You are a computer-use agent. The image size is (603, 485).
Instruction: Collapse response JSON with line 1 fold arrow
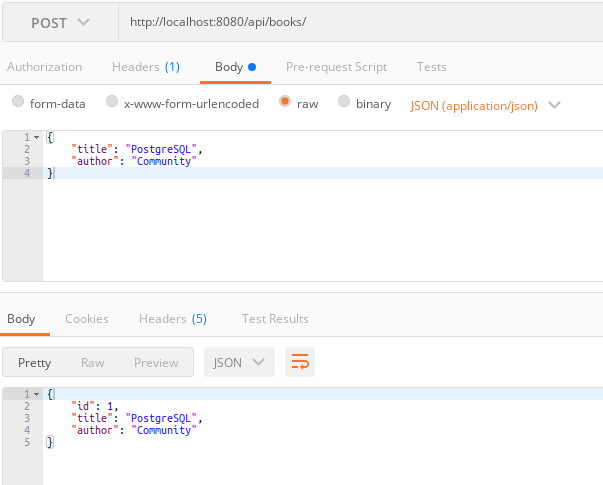[x=37, y=395]
